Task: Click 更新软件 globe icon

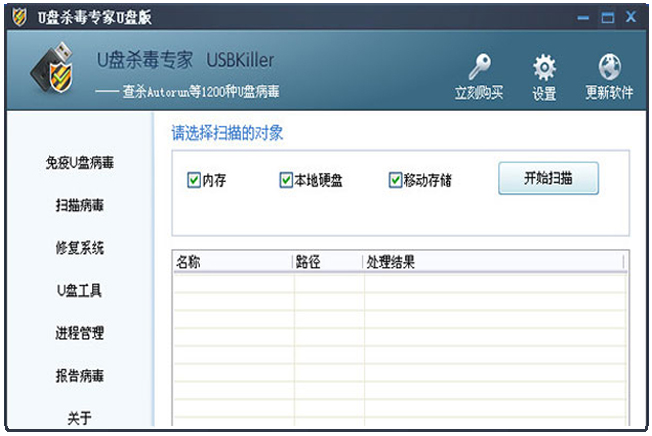Action: pos(610,67)
